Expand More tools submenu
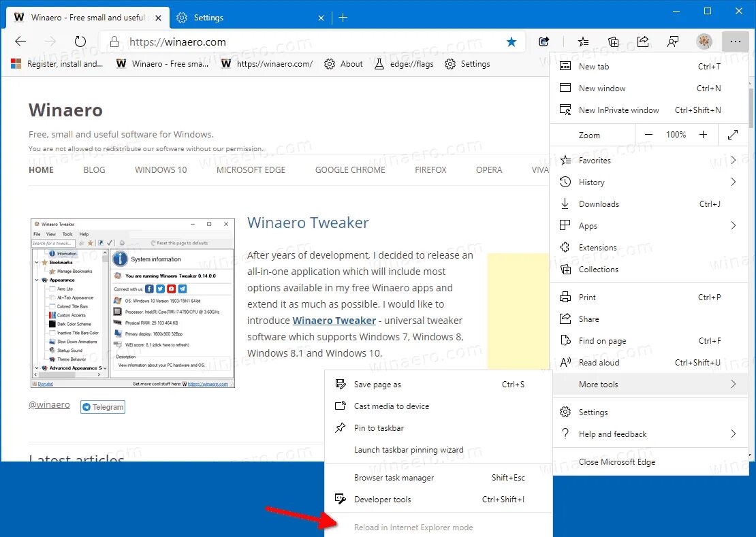The image size is (756, 537). (649, 384)
